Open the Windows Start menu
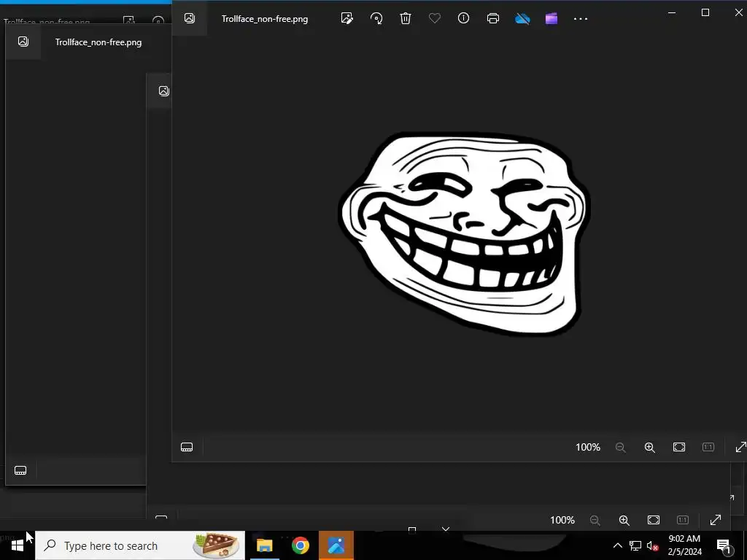 tap(18, 545)
